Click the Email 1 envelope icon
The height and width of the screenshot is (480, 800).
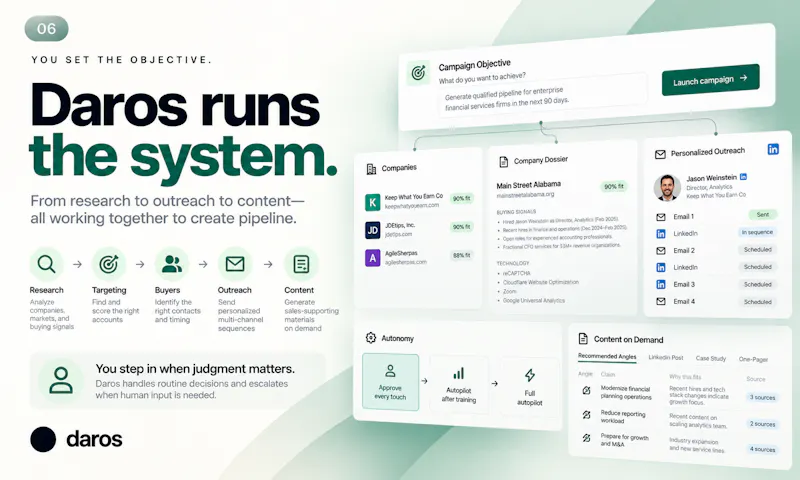(x=661, y=217)
